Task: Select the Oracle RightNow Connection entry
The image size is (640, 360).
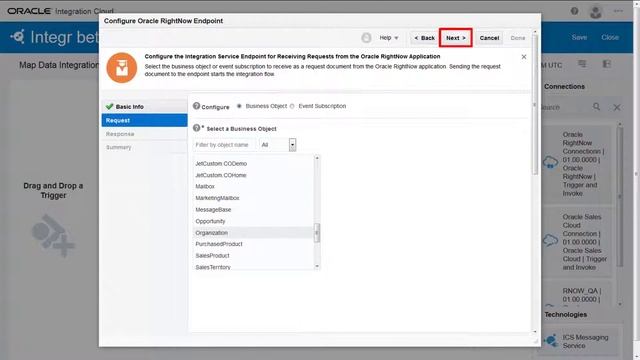Action: coord(577,164)
